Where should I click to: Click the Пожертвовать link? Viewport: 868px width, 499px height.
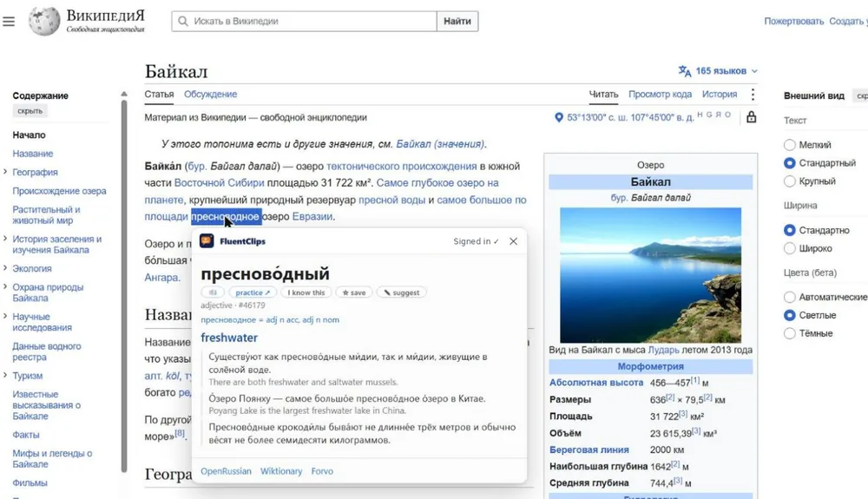pyautogui.click(x=794, y=22)
